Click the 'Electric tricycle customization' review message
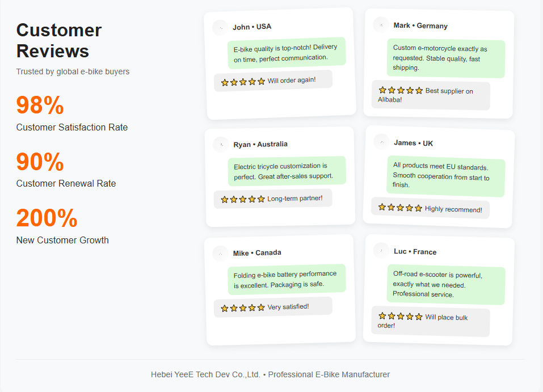The height and width of the screenshot is (392, 543). tap(287, 171)
